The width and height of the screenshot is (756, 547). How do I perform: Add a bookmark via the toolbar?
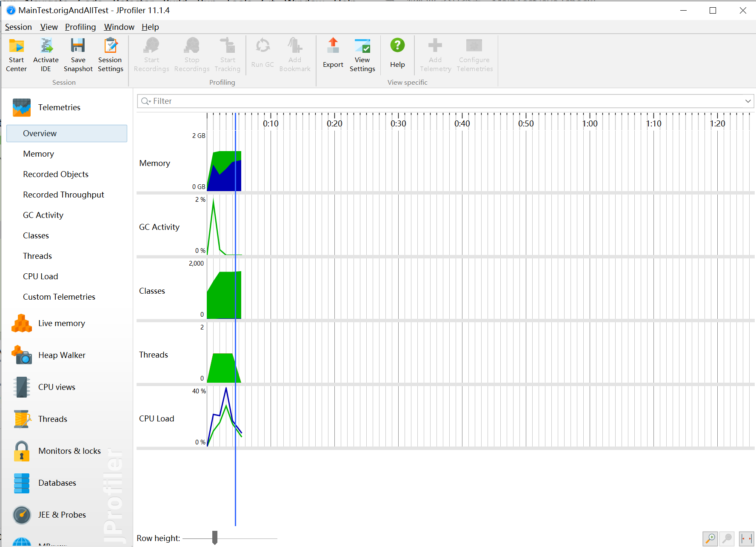pos(295,55)
